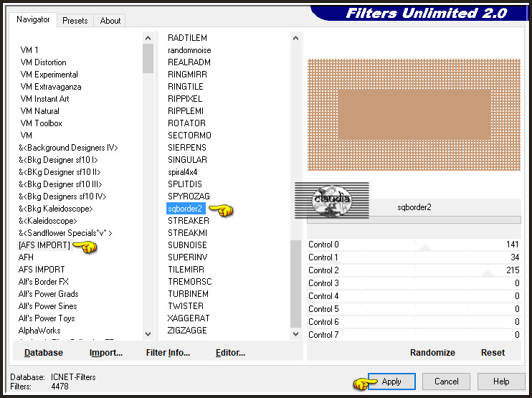Click the Control 7 slider row
This screenshot has width=532, height=398.
[x=414, y=335]
